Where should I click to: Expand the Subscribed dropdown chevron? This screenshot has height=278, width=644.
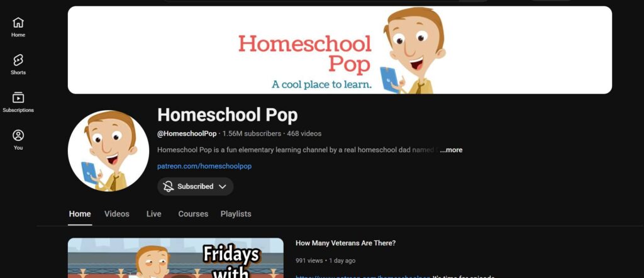[222, 186]
